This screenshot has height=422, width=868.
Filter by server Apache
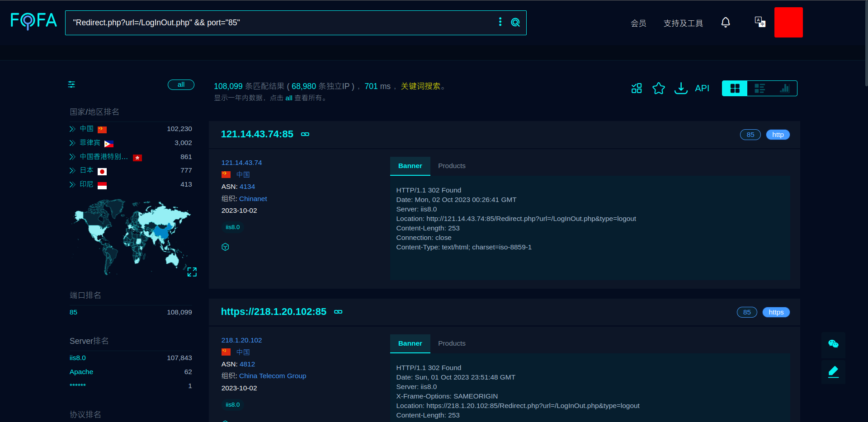(81, 372)
